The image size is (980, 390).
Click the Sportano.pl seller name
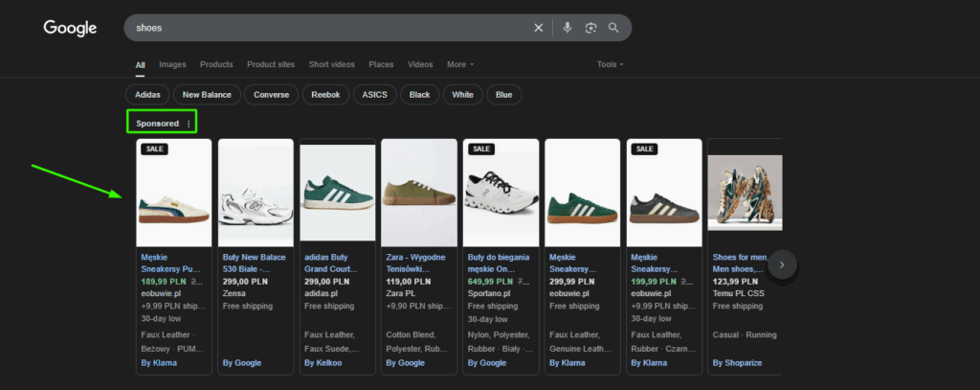click(x=489, y=293)
